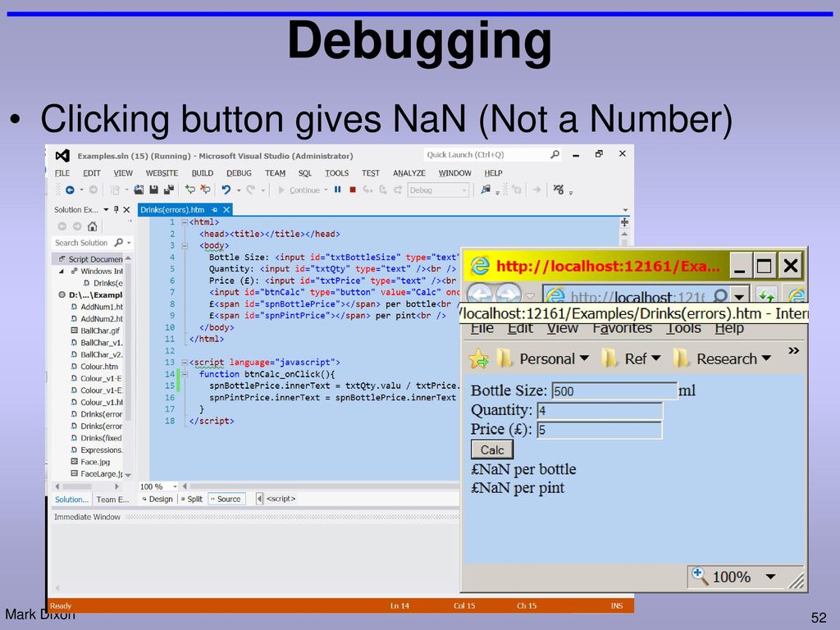Click the magnifier icon in Search Solution box
The height and width of the screenshot is (630, 840).
(118, 243)
